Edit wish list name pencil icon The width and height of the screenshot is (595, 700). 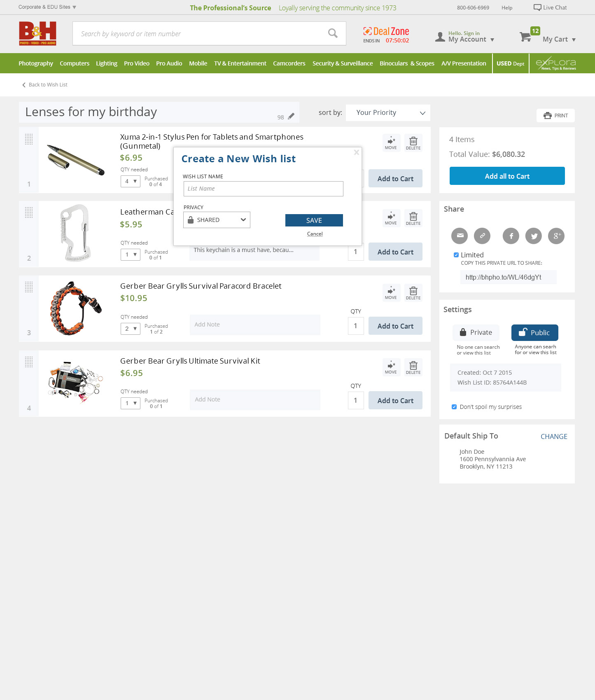tap(291, 117)
